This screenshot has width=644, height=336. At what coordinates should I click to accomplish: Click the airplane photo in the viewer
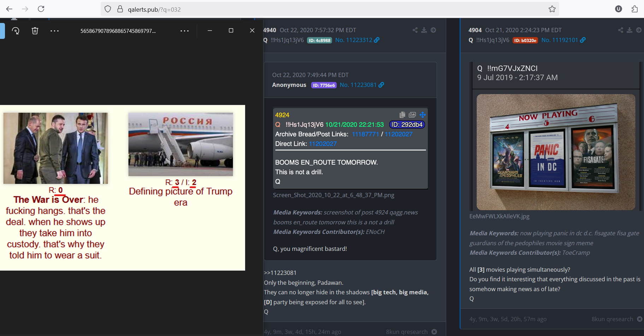click(x=181, y=144)
